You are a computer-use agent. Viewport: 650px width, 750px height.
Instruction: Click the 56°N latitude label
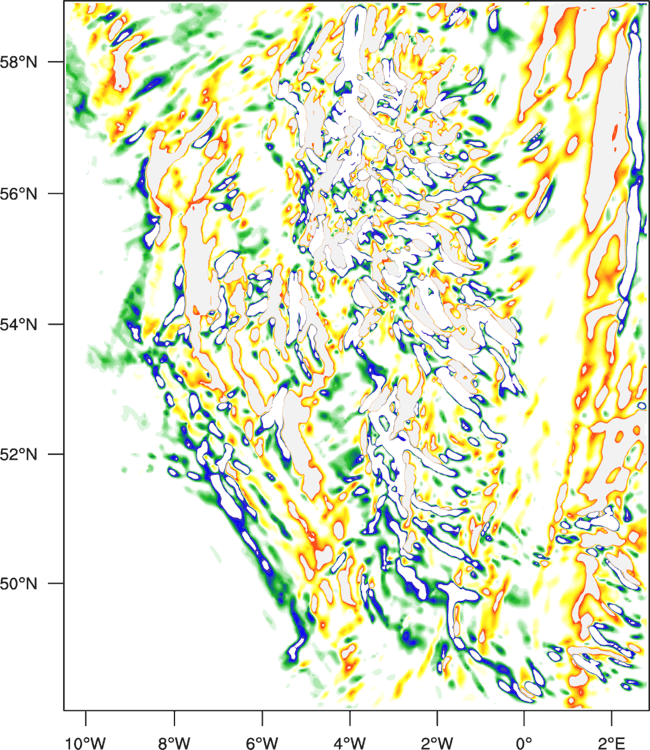18,194
